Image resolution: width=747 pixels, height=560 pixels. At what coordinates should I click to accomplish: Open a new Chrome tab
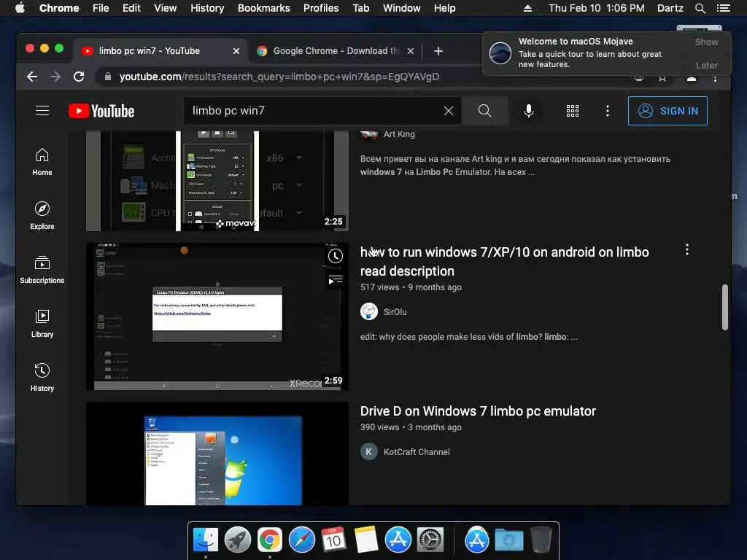click(438, 51)
